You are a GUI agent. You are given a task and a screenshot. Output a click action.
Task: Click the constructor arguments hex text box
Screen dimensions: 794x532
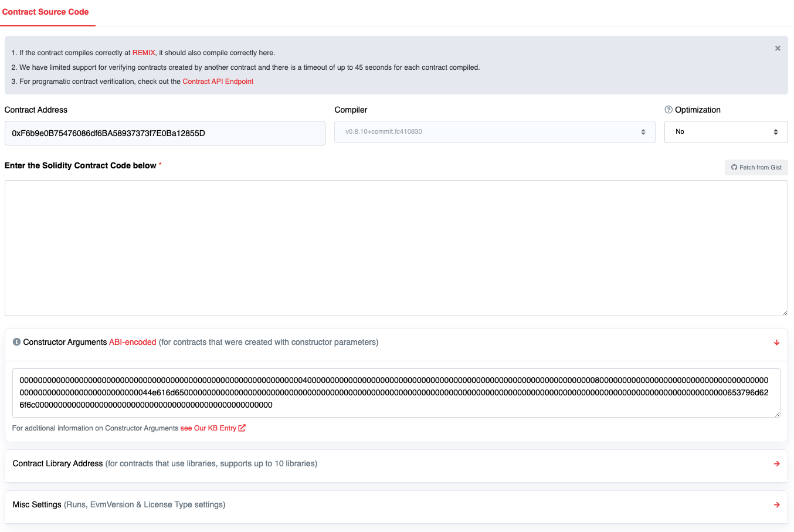396,392
